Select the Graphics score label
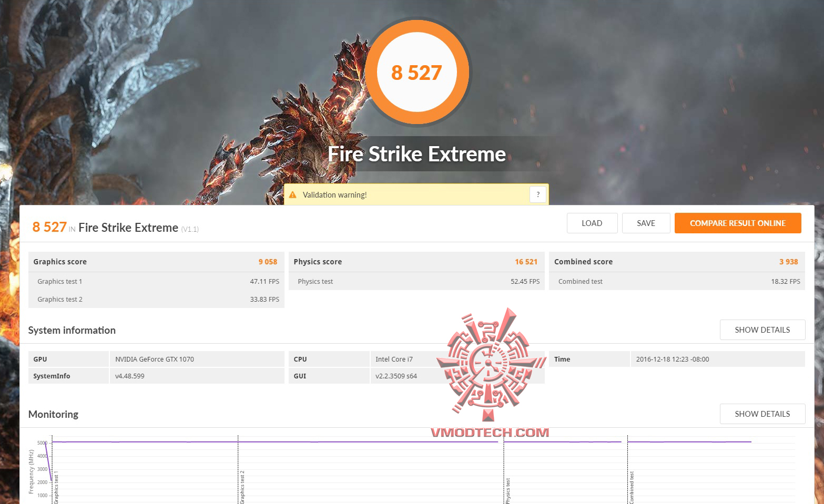This screenshot has width=824, height=504. 60,262
